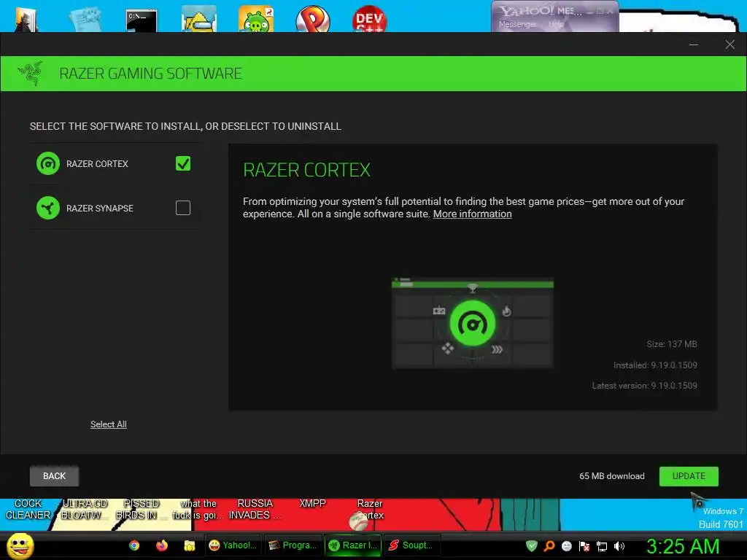This screenshot has width=747, height=560.
Task: Open the XMPP desktop shortcut
Action: (x=312, y=504)
